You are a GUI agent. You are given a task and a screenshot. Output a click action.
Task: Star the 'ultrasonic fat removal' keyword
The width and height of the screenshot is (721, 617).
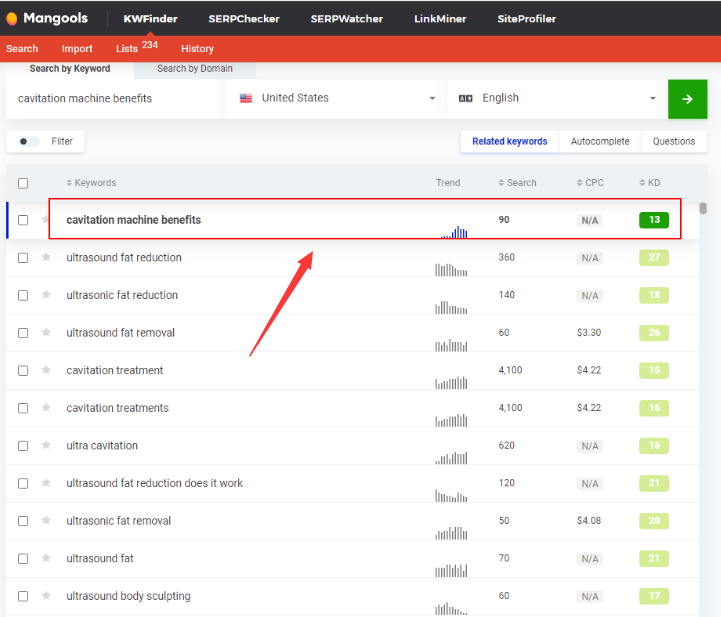pos(46,520)
